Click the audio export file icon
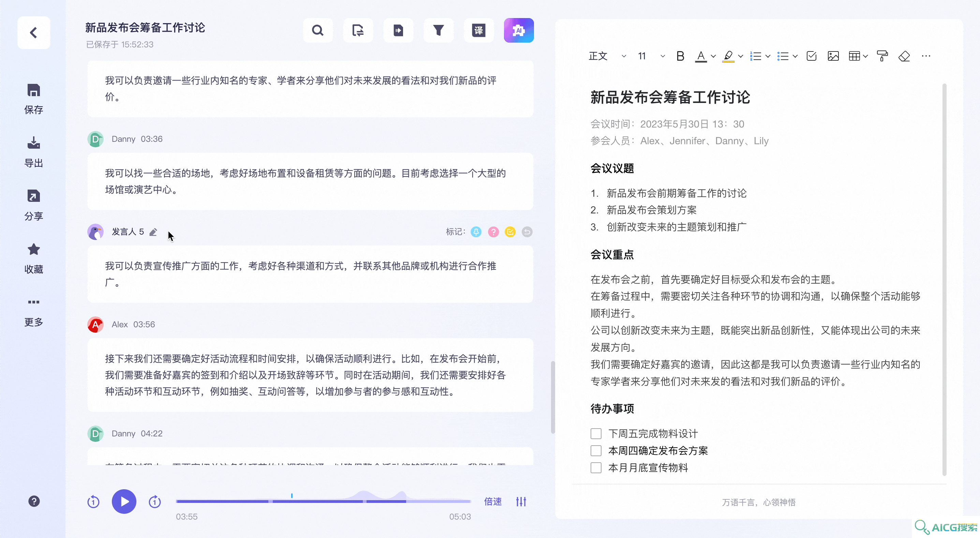The width and height of the screenshot is (980, 538). tap(398, 30)
